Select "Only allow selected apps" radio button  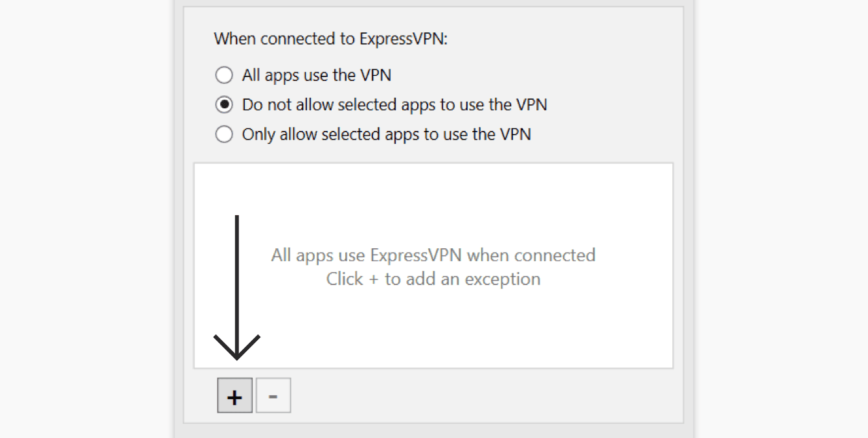pos(224,134)
